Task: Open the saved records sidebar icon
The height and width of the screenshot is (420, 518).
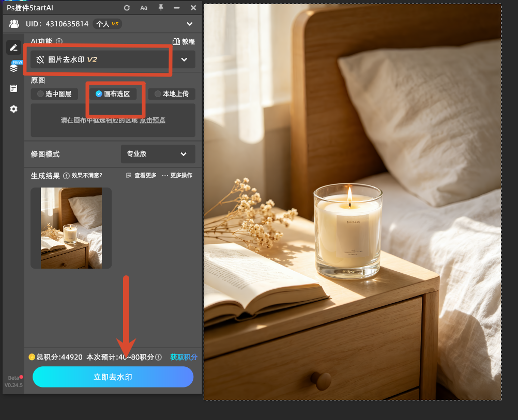Action: pos(13,88)
